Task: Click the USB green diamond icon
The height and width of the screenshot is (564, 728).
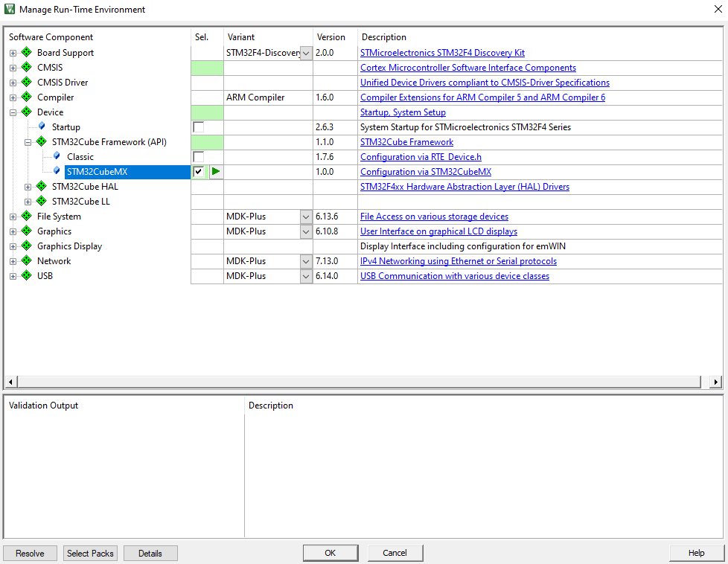Action: coord(27,275)
